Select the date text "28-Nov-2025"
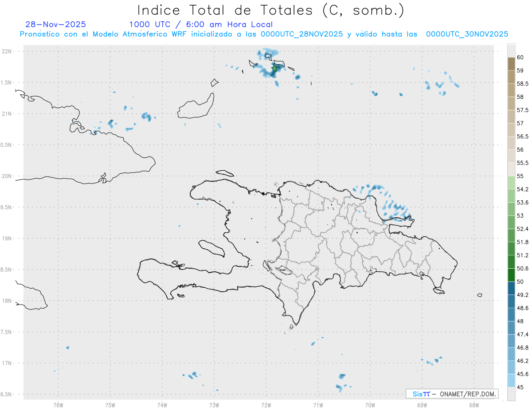This screenshot has height=411, width=532. tap(56, 24)
